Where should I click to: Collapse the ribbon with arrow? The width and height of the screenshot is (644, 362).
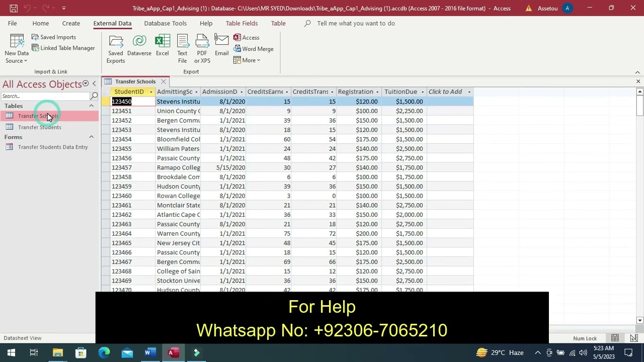click(637, 72)
